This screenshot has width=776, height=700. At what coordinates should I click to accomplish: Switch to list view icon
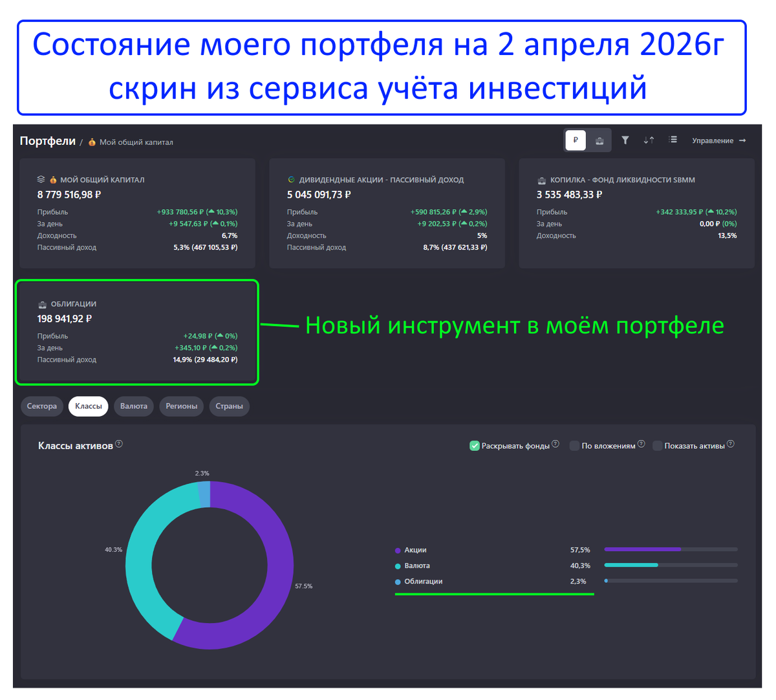[x=673, y=140]
